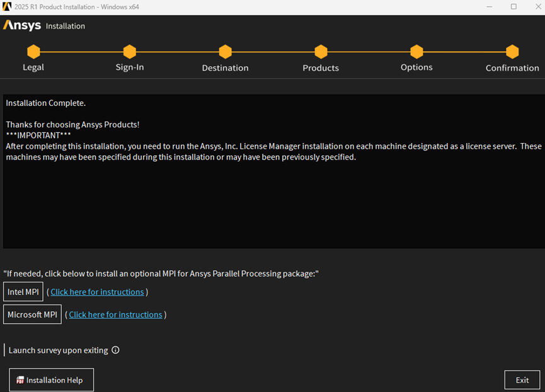Click the Destination step hexagon marker
Screen dimensions: 545x392
point(225,52)
